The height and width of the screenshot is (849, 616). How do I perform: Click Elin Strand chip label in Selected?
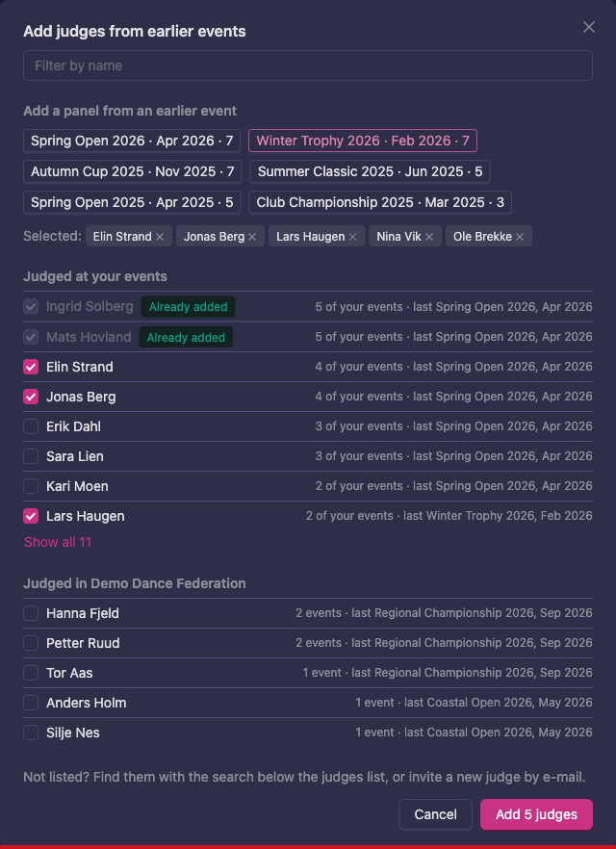pyautogui.click(x=122, y=237)
